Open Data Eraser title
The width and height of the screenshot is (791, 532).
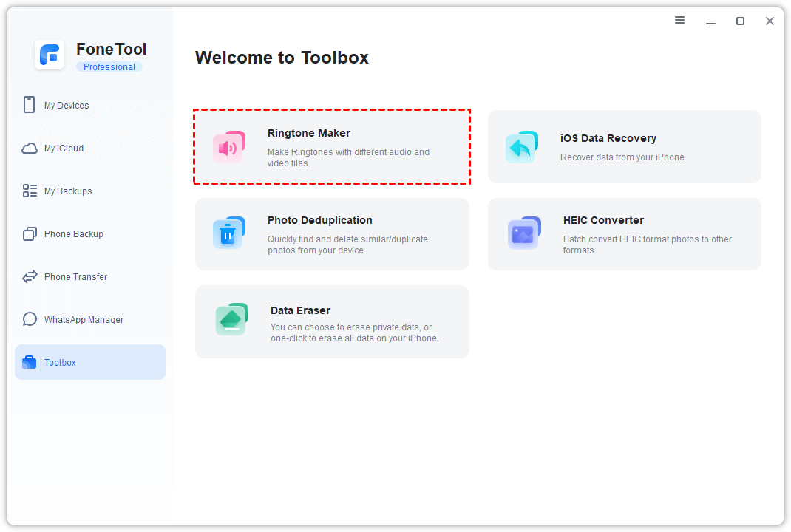[x=300, y=310]
